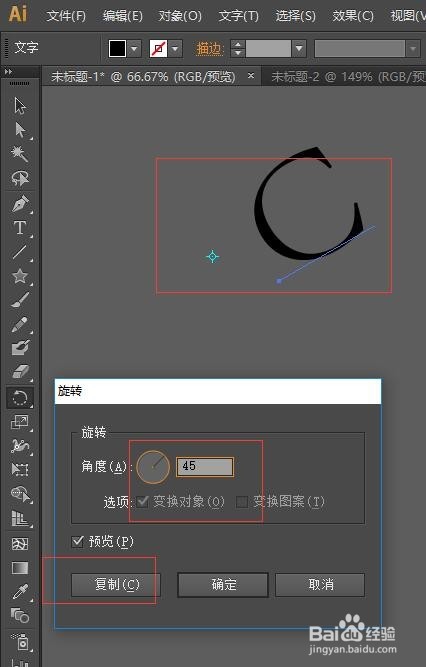Select the Blend tool
The width and height of the screenshot is (426, 667).
tap(20, 616)
